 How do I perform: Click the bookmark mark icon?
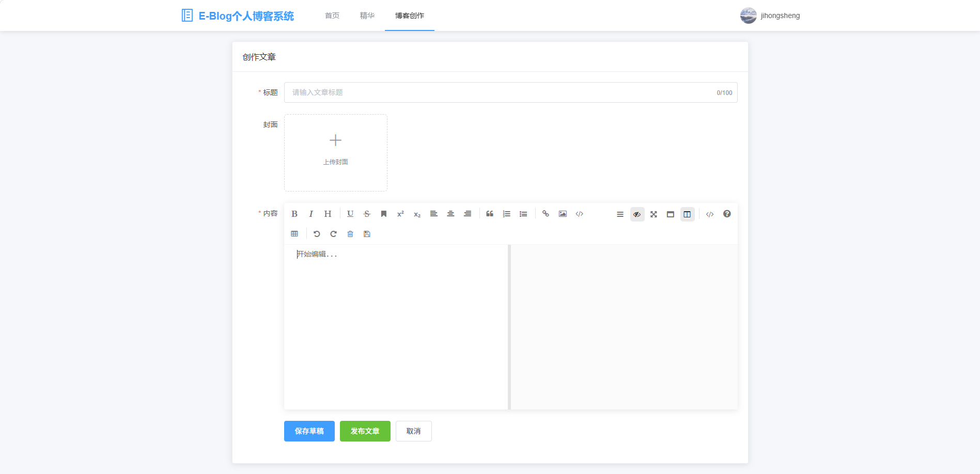tap(384, 214)
